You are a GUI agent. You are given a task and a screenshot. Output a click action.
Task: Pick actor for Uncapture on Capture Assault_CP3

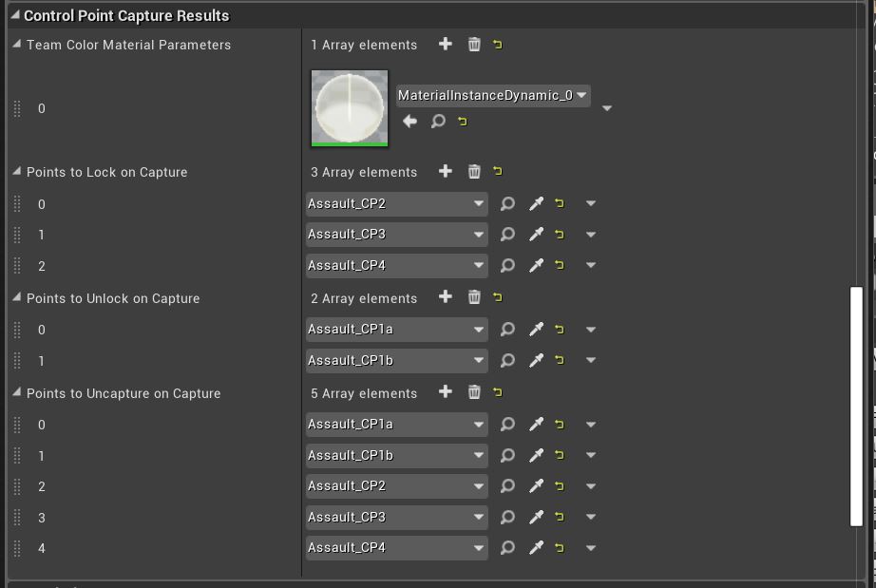pos(536,517)
